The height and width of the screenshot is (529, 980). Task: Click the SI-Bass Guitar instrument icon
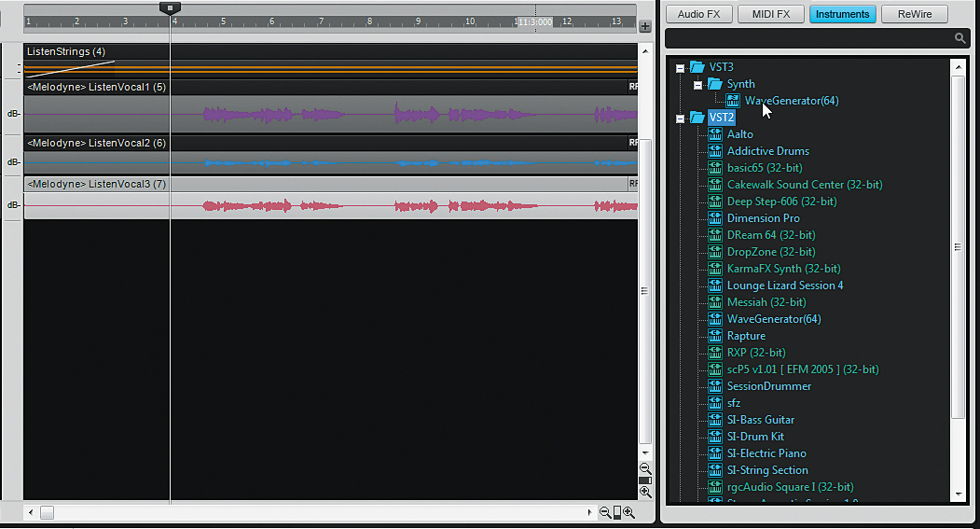[715, 420]
